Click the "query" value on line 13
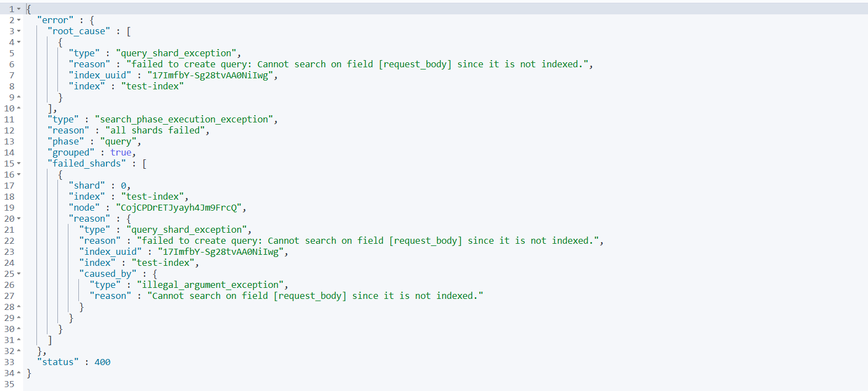 (118, 142)
